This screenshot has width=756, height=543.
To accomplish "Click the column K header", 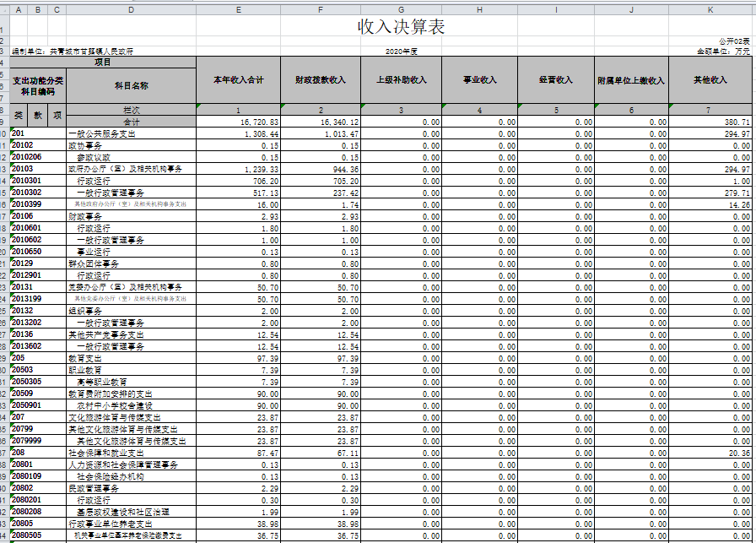I will click(710, 9).
